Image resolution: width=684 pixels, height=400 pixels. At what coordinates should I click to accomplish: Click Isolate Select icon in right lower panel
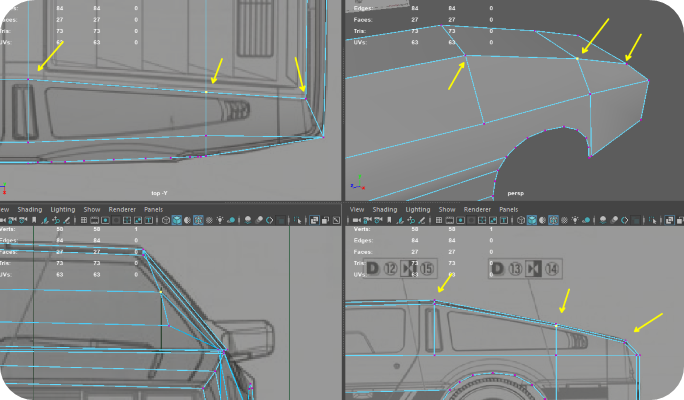click(x=653, y=220)
